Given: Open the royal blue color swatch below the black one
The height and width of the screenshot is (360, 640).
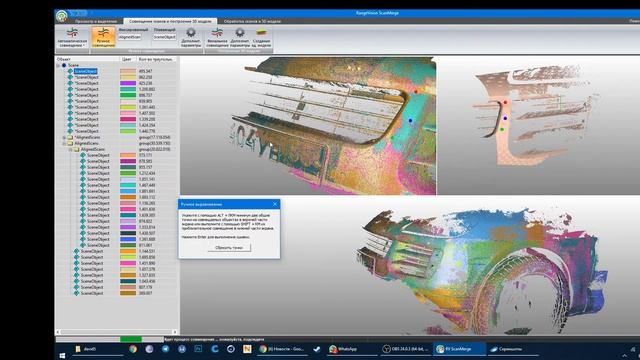Looking at the screenshot, I should 128,239.
